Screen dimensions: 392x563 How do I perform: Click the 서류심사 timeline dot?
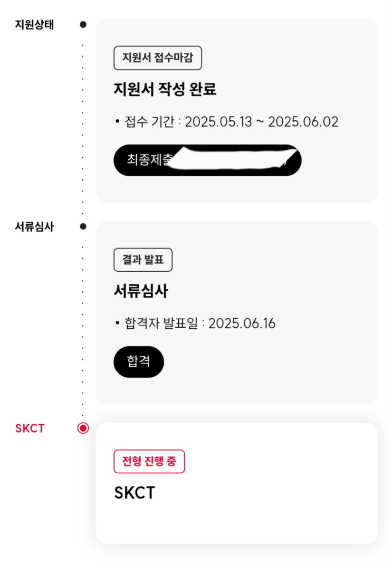pos(83,226)
